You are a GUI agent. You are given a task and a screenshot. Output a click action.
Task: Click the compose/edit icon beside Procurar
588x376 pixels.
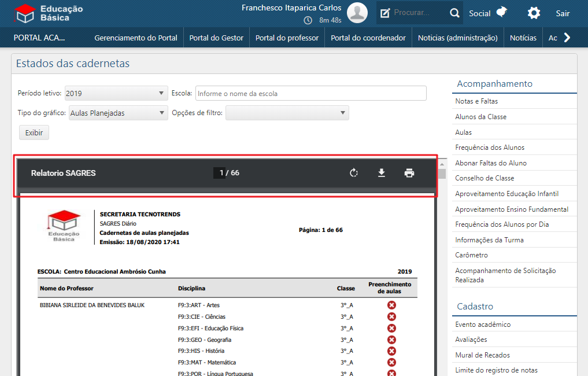point(384,13)
